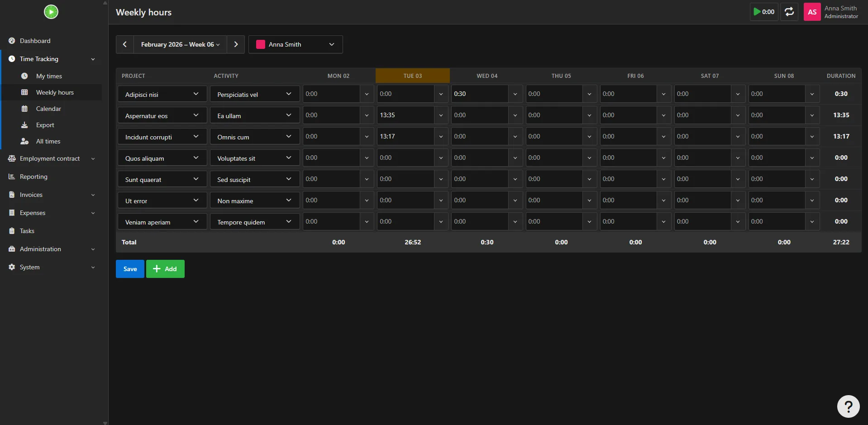Open the Perspiciatis vel activity dropdown
This screenshot has height=425, width=868.
point(255,94)
